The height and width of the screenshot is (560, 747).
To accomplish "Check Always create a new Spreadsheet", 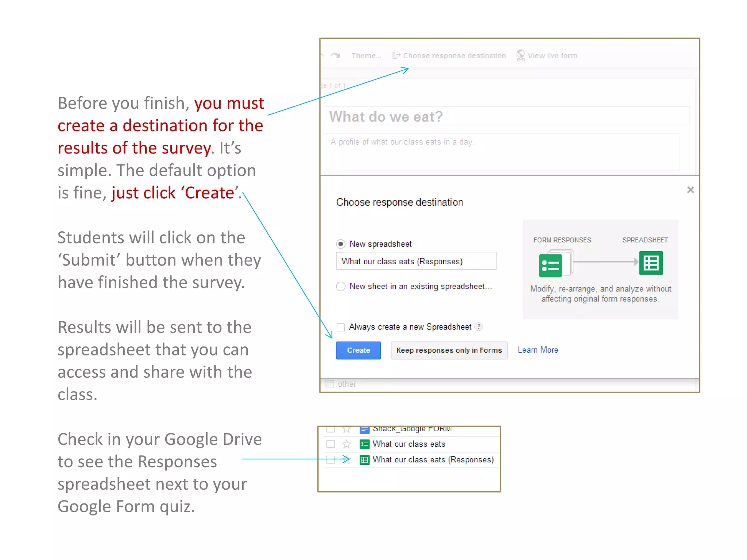I will 341,327.
